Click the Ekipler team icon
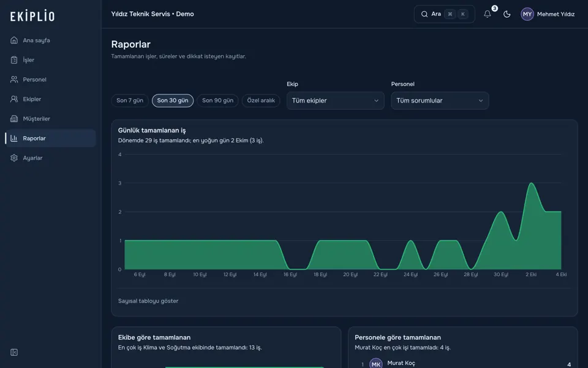The image size is (588, 368). coord(14,99)
